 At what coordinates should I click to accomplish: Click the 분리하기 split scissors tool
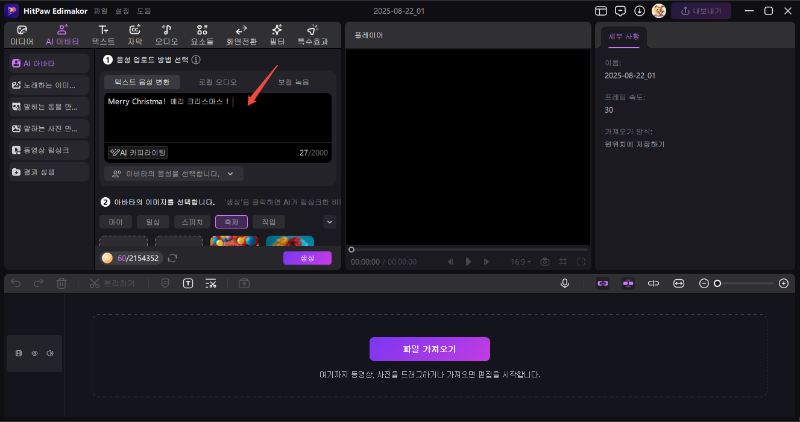112,283
